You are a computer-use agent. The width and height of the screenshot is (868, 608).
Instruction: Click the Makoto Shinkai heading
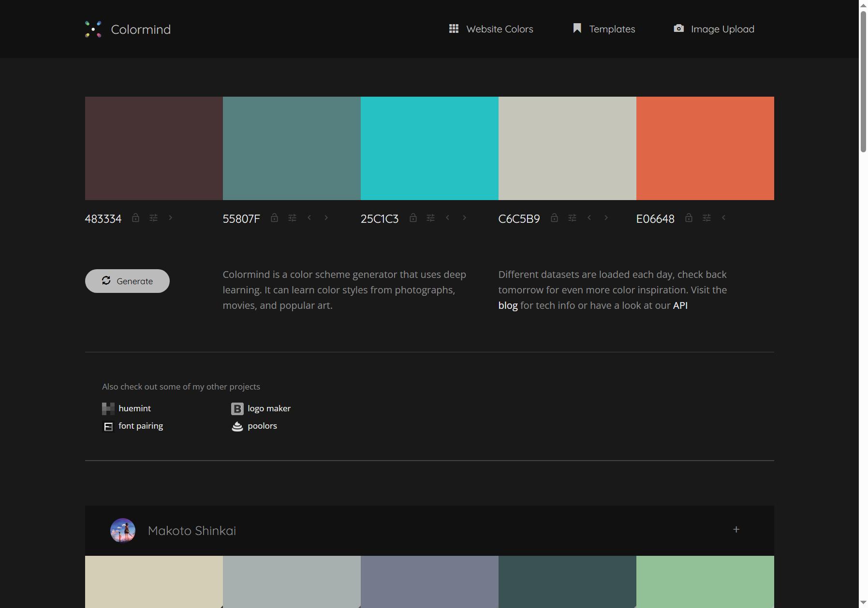point(192,531)
